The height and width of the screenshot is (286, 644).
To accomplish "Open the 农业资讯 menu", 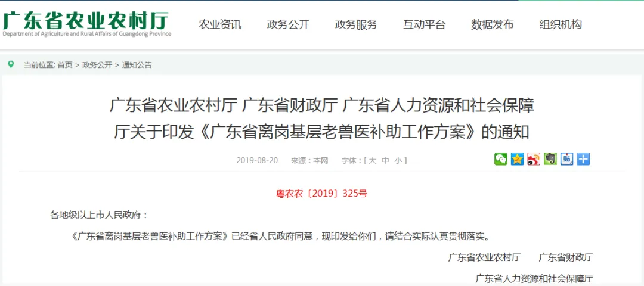I will coord(220,24).
